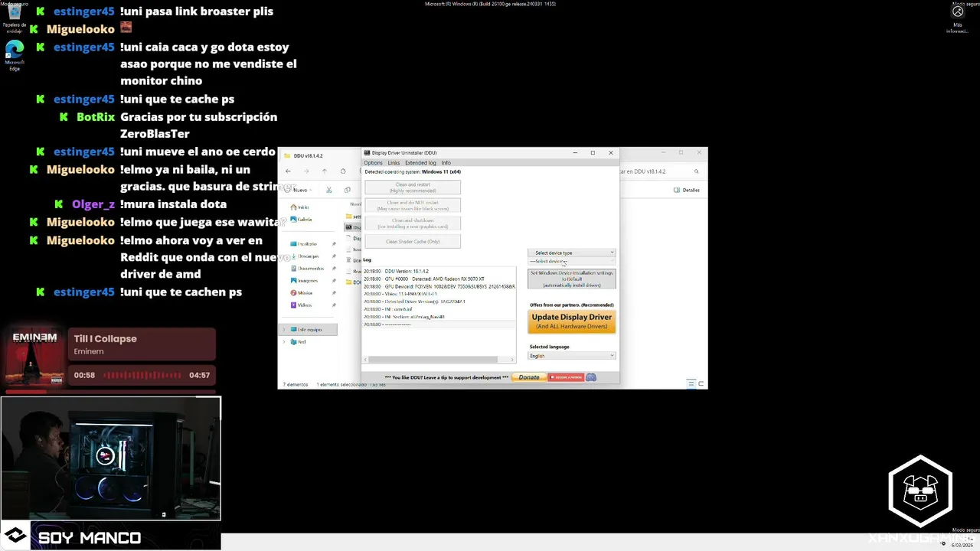Viewport: 980px width, 551px height.
Task: Open Escritorio folder in Explorer sidebar
Action: [303, 244]
